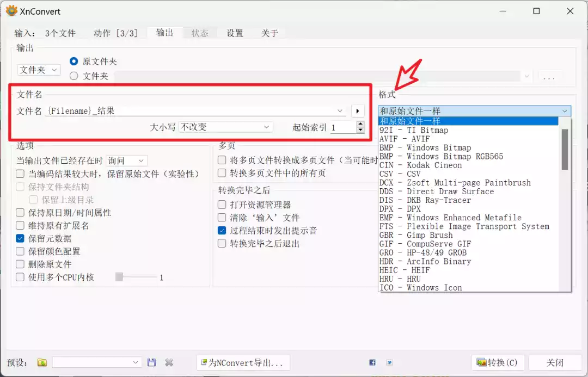
Task: Select DDS - Direct Draw Surface format
Action: pyautogui.click(x=468, y=191)
